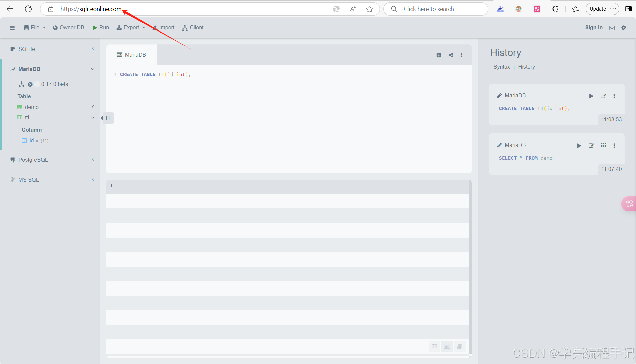Click the disconnect X icon beside 0.17.0 beta
Screen dimensions: 636x364
tap(30, 84)
